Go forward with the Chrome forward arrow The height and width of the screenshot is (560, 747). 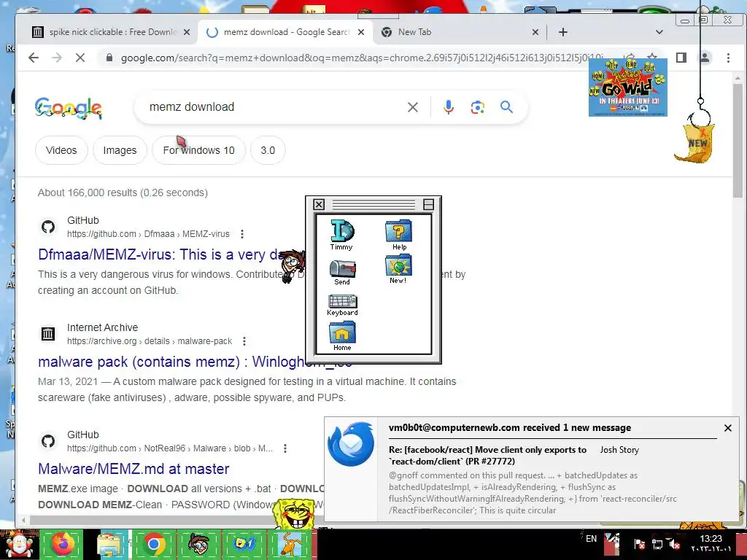pyautogui.click(x=57, y=58)
